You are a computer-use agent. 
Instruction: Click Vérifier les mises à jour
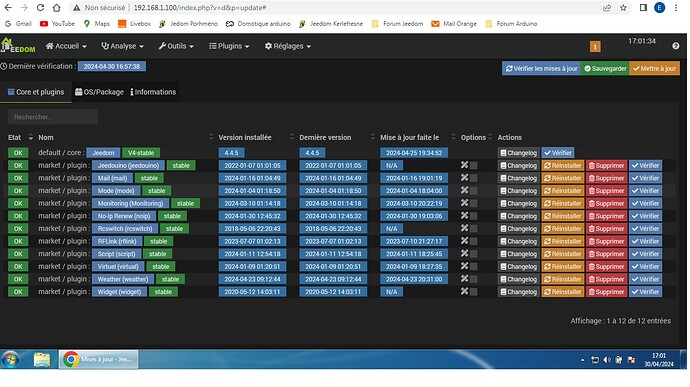541,68
